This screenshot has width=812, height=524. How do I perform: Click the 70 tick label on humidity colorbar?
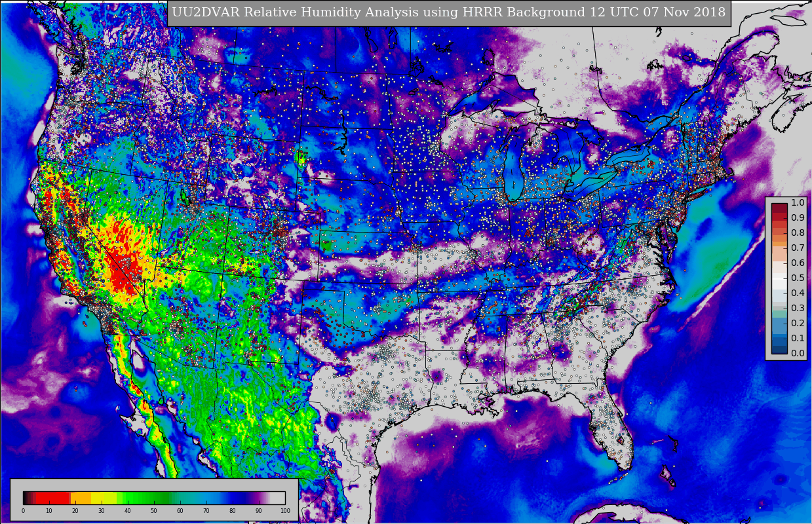click(x=206, y=511)
